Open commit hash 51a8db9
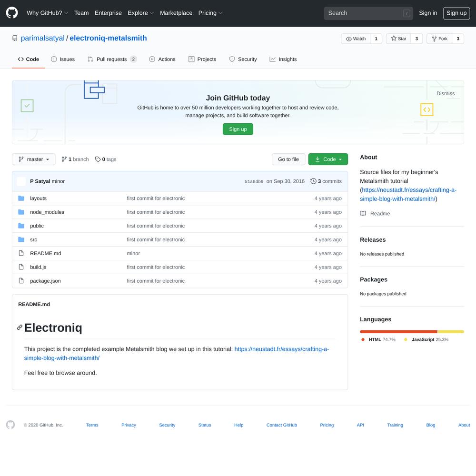Screen dimensions: 476x476 pyautogui.click(x=254, y=181)
